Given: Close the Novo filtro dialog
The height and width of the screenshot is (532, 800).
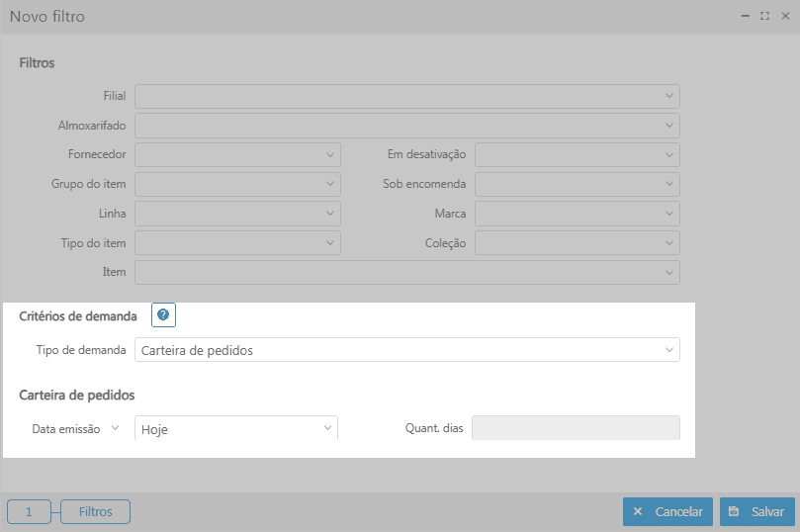Looking at the screenshot, I should pos(785,17).
